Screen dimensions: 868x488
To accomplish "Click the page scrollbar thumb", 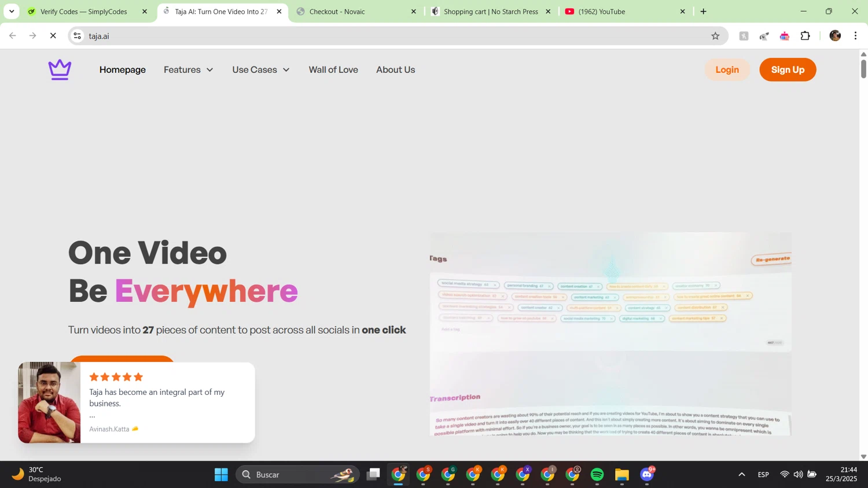I will pyautogui.click(x=863, y=69).
